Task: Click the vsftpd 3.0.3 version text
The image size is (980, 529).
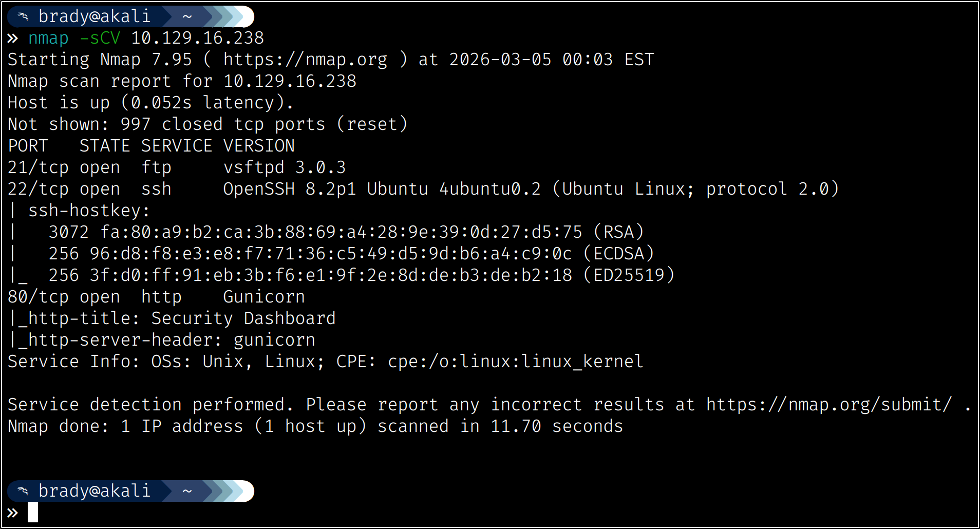Action: click(x=285, y=168)
